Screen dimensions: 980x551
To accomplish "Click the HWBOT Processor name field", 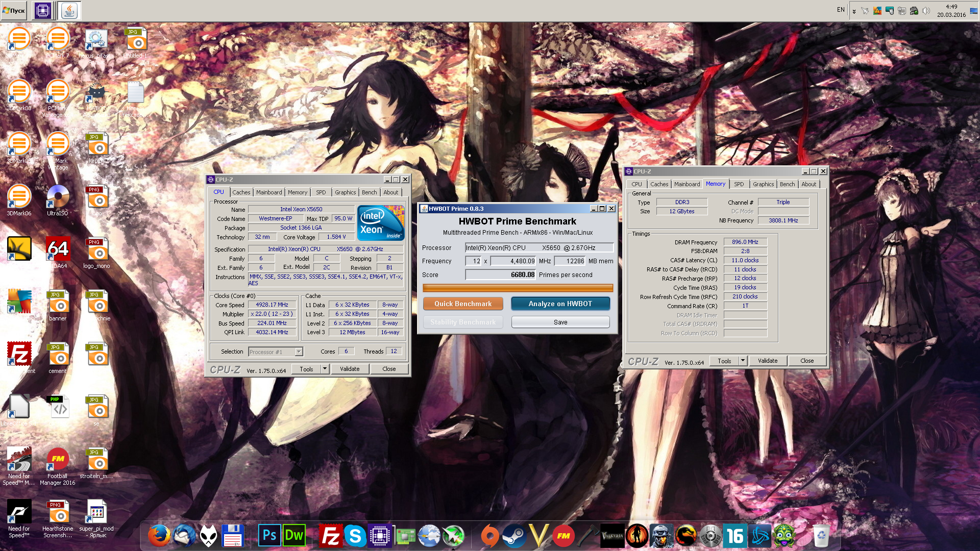I will (x=538, y=248).
